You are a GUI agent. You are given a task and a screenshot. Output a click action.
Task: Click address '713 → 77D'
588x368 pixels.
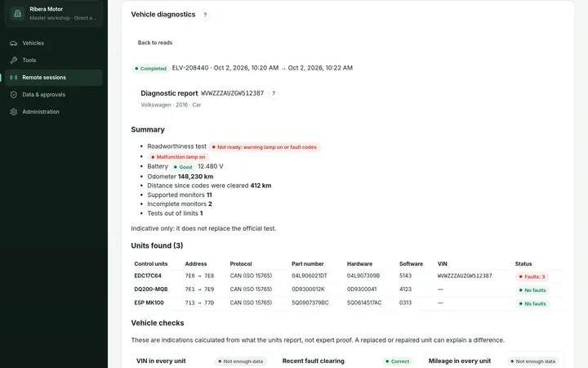[199, 303]
